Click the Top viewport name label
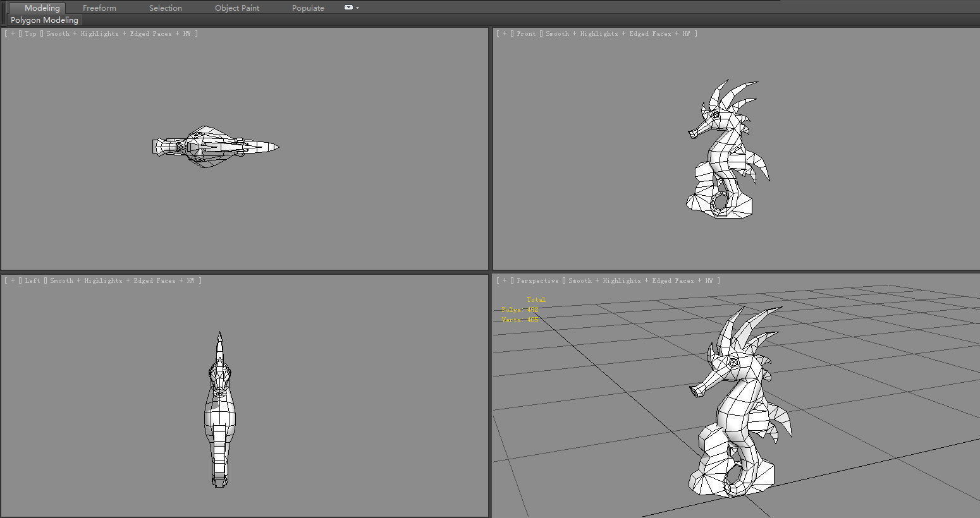 [30, 33]
